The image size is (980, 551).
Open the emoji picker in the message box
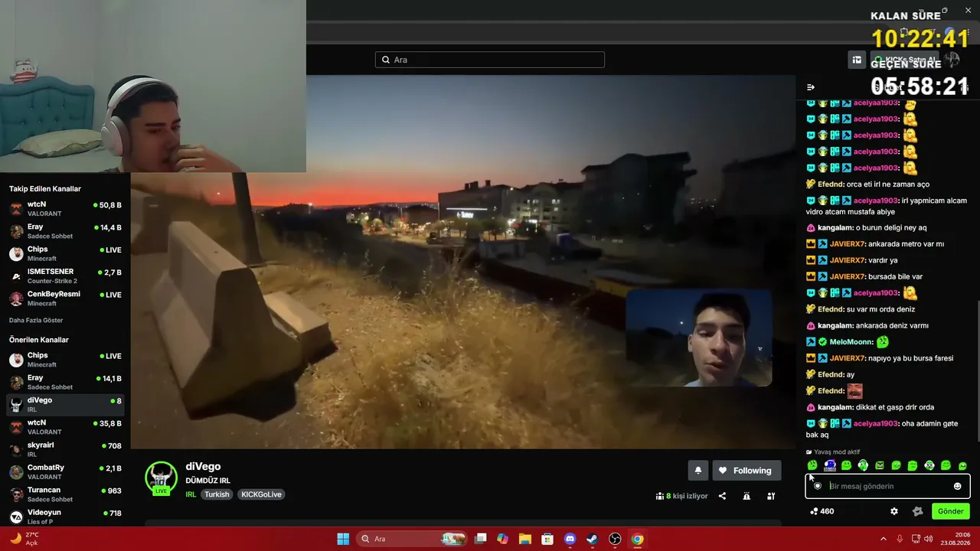pos(957,486)
